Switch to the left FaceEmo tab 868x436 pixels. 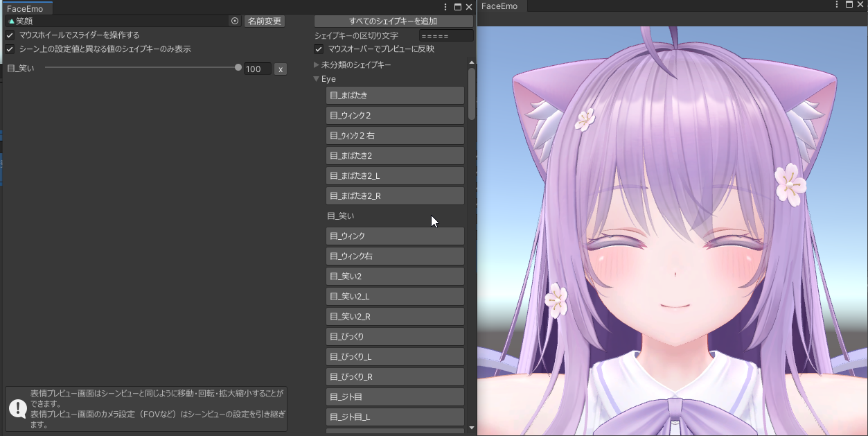(26, 9)
